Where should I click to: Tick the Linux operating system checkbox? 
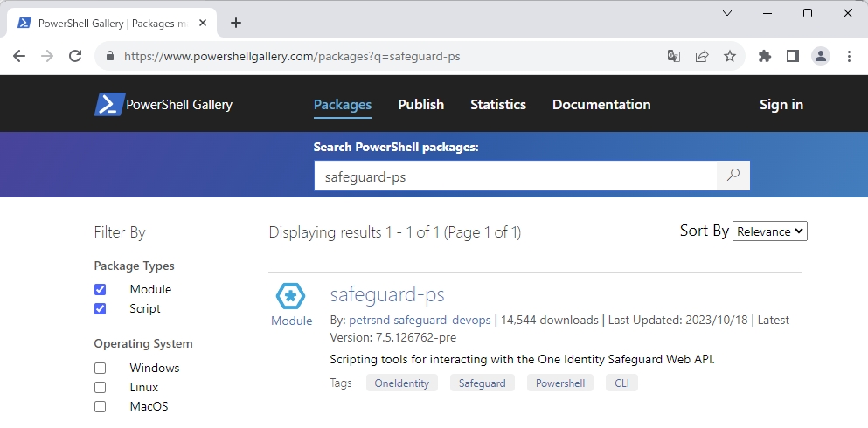pos(101,388)
